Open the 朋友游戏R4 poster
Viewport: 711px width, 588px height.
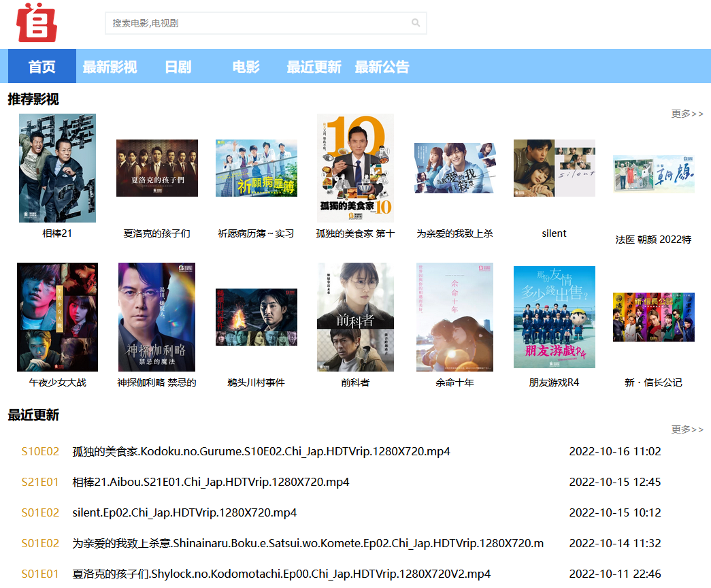tap(554, 317)
